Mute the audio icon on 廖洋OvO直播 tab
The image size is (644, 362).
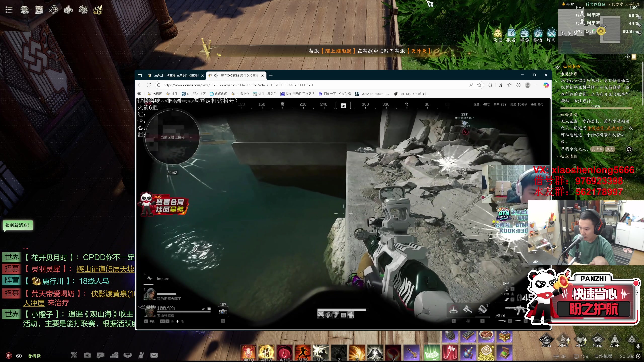pos(216,75)
